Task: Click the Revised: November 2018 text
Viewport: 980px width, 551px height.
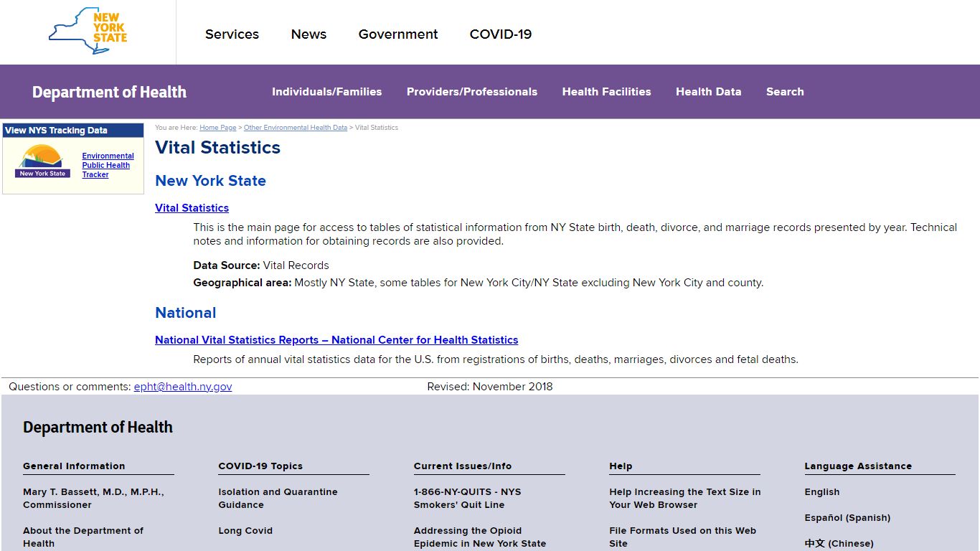Action: click(490, 387)
